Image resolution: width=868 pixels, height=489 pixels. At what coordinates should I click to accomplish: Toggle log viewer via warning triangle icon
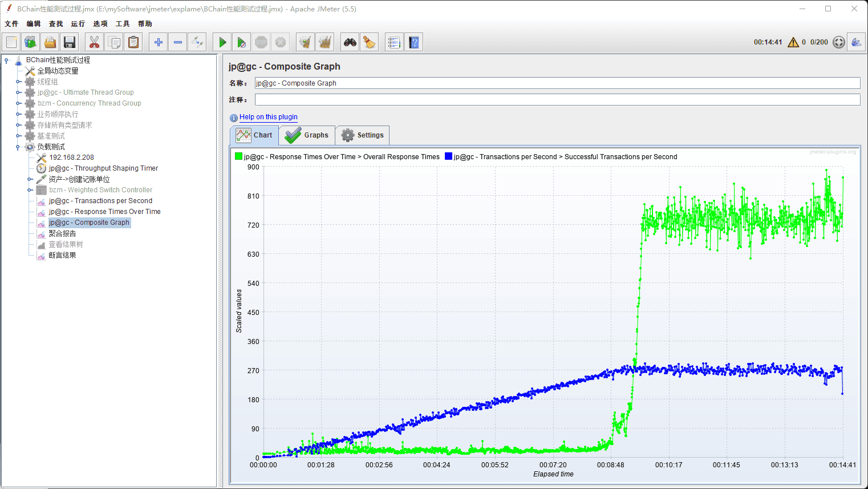pyautogui.click(x=793, y=42)
